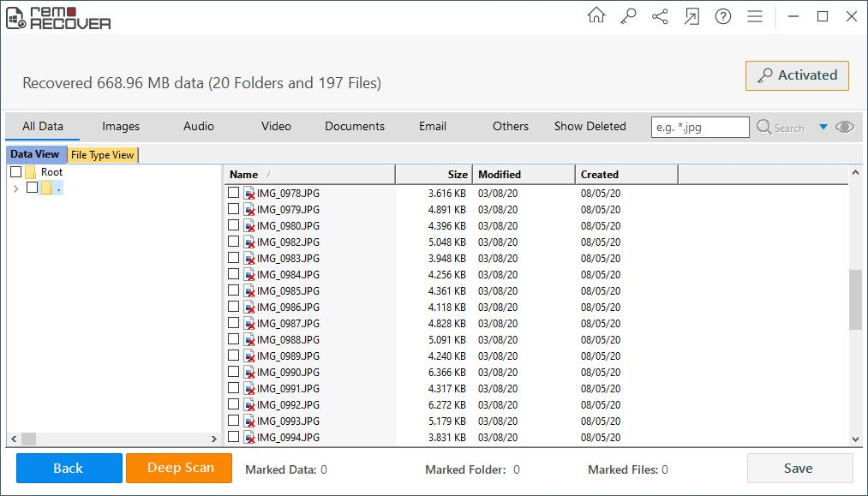Click the Root folder icon
The width and height of the screenshot is (868, 496).
[31, 172]
